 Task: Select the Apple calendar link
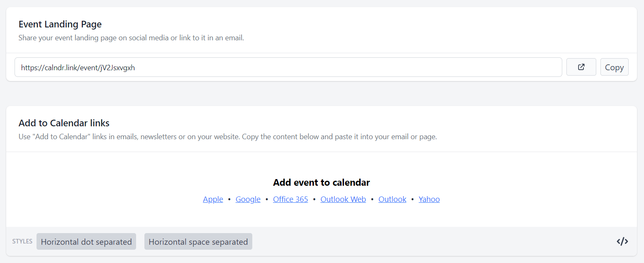213,199
